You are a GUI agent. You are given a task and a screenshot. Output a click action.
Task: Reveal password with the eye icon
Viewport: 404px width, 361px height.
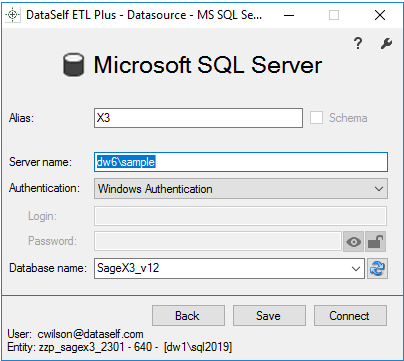tap(353, 242)
